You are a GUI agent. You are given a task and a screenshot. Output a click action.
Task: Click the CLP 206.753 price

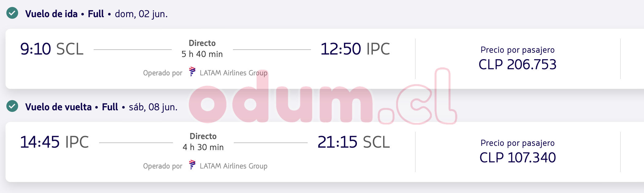[x=517, y=65]
